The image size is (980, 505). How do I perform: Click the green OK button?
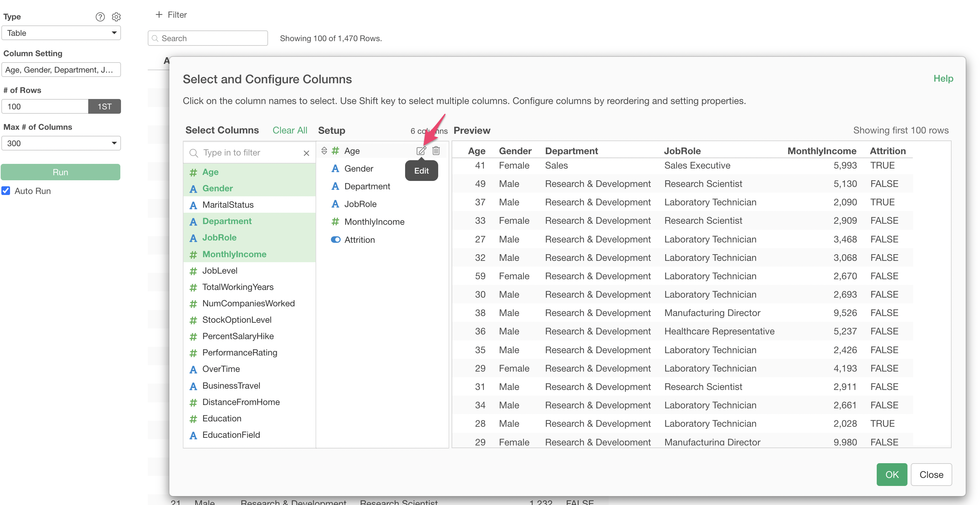[x=891, y=474]
